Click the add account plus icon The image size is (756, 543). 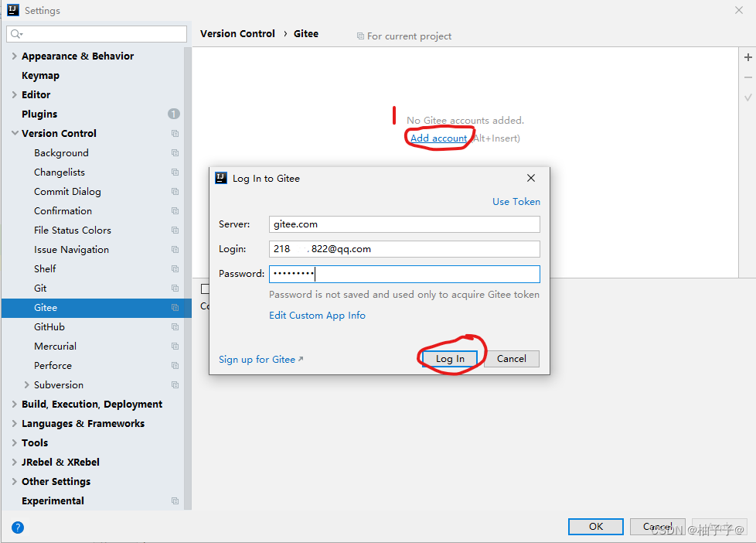point(747,57)
